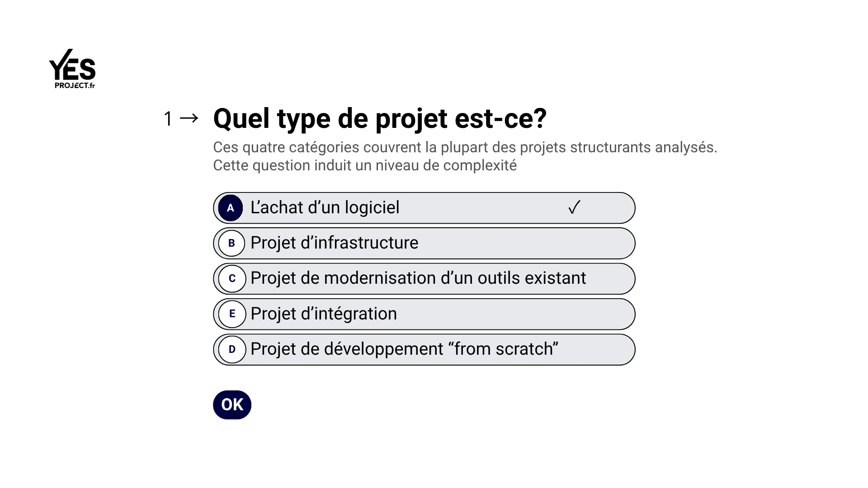Select "Projet d'intégration" choice
868x488 pixels.
coord(324,314)
